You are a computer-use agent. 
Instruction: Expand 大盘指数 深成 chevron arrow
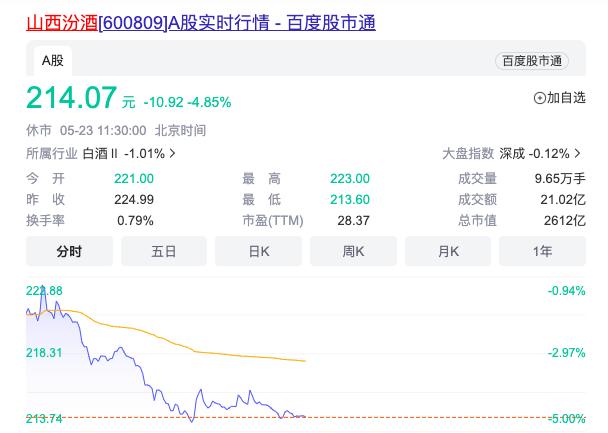click(577, 154)
